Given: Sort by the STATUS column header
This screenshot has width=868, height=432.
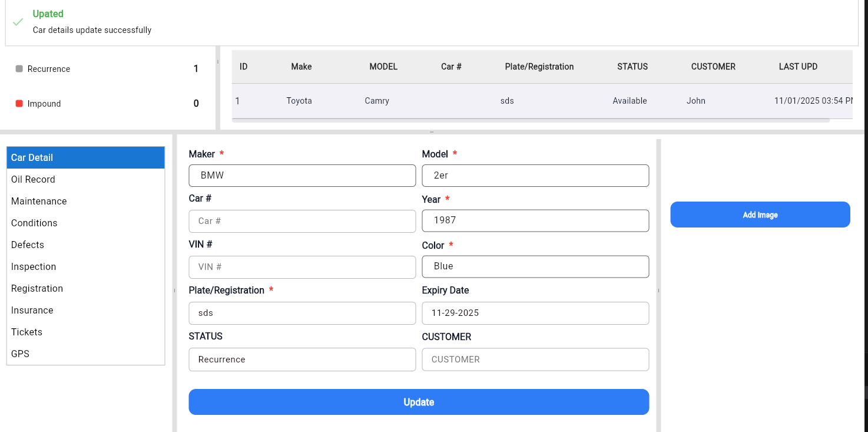Looking at the screenshot, I should [x=632, y=67].
